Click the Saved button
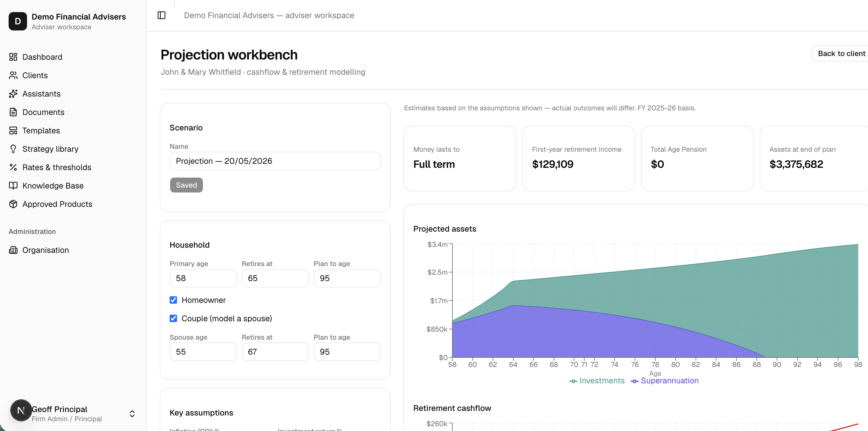Viewport: 868px width, 431px height. pyautogui.click(x=186, y=185)
